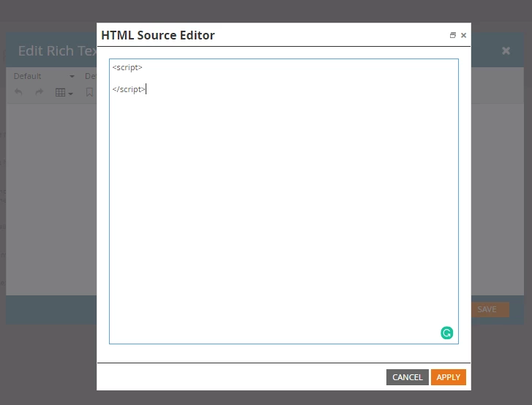Click the CANCEL button in HTML Source Editor
The image size is (532, 405).
pos(407,377)
